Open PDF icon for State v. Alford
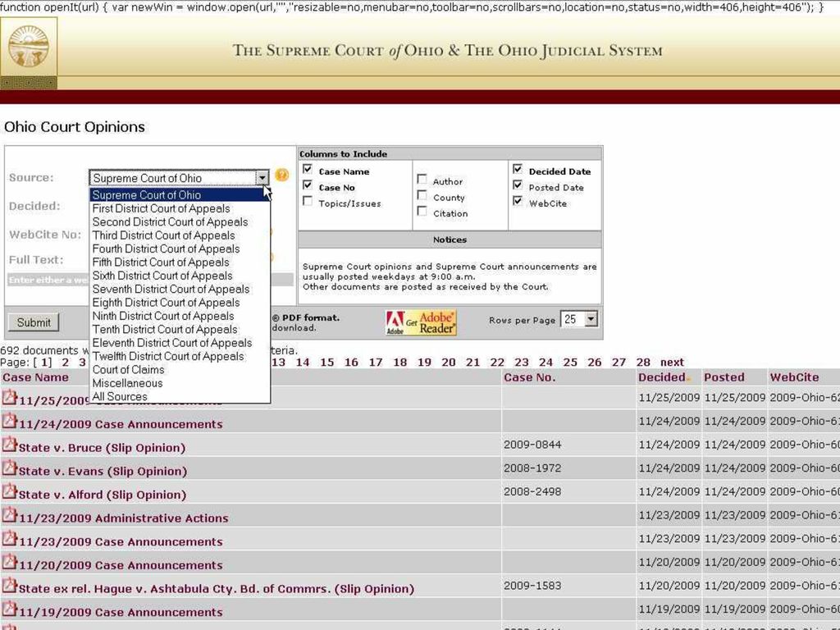The image size is (840, 630). coord(10,492)
